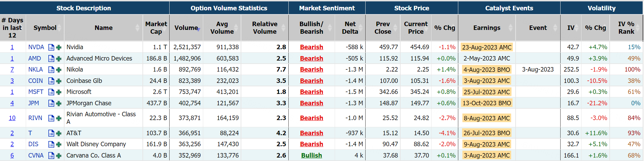Click the days count link for RIVN
The width and height of the screenshot is (644, 161).
coord(12,118)
